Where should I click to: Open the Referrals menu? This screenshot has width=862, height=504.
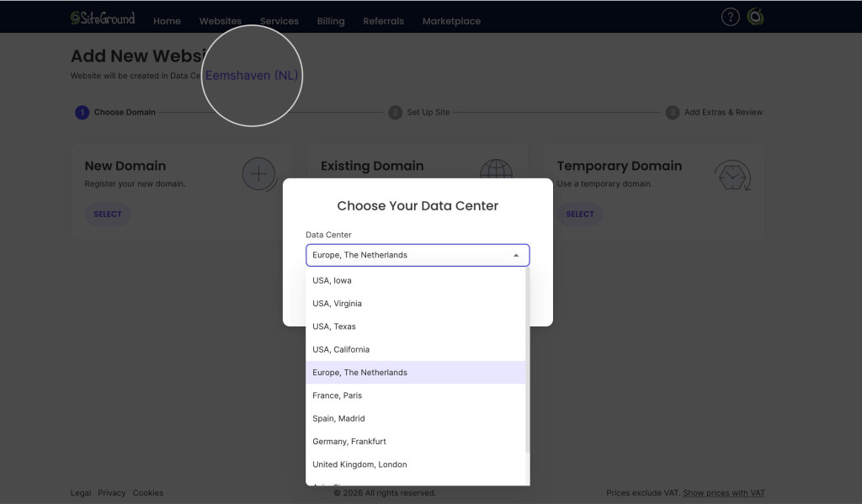point(384,21)
